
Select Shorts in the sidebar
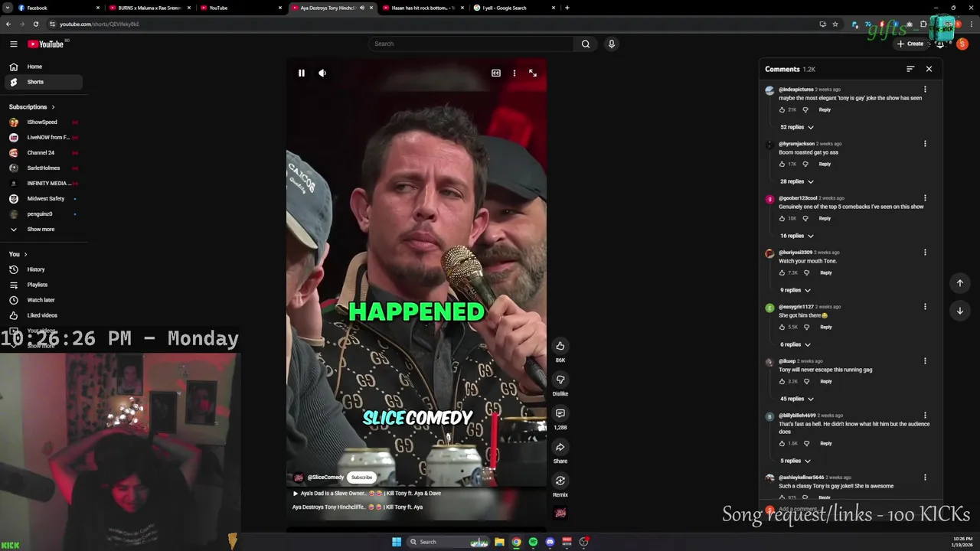[43, 82]
